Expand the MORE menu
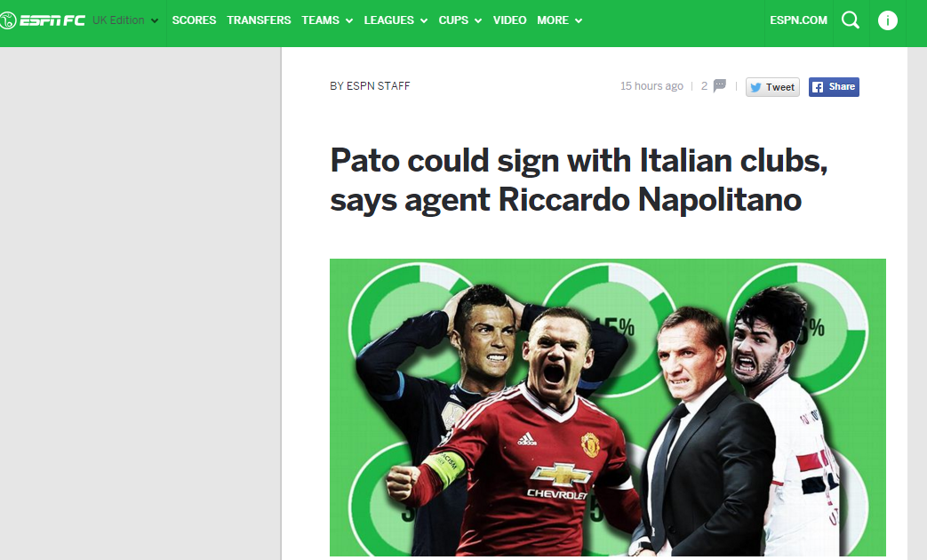 pos(559,20)
